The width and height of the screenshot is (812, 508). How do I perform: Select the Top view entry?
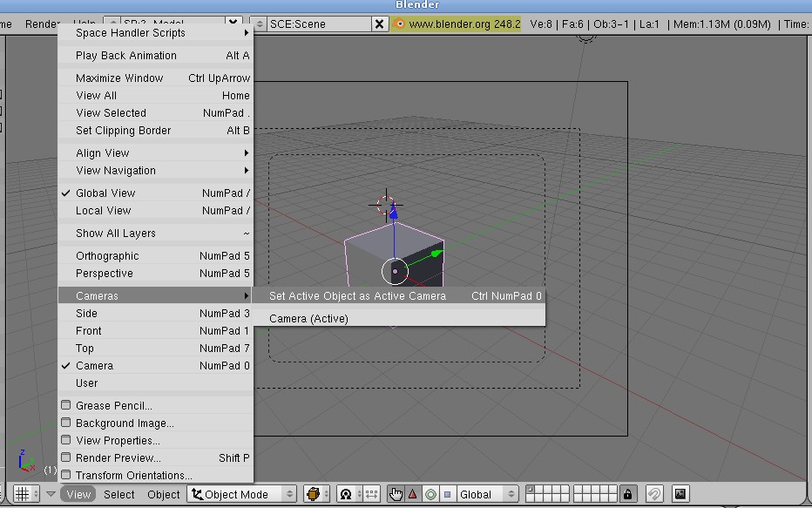[x=155, y=349]
